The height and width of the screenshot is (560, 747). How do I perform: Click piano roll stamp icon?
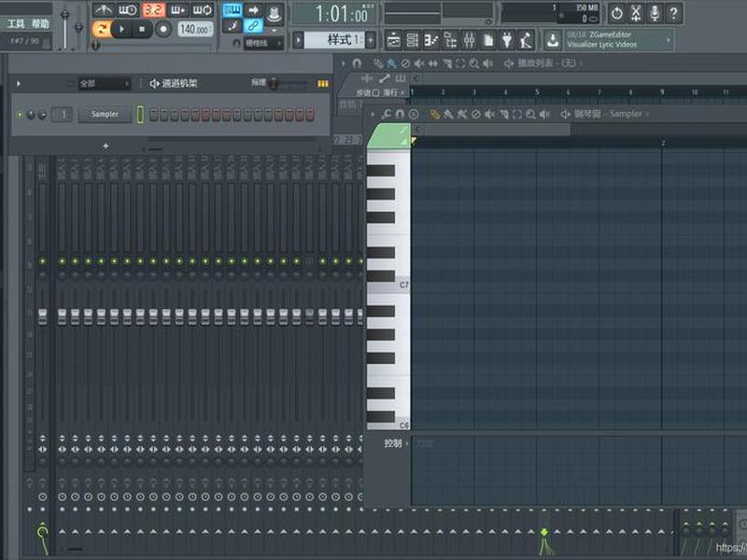[x=414, y=114]
